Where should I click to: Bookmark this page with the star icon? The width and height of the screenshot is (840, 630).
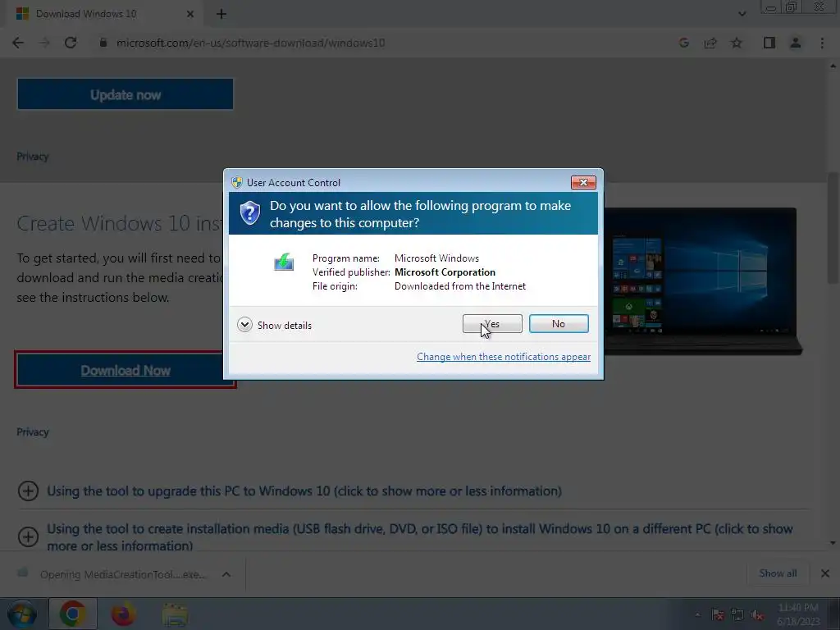(x=737, y=43)
